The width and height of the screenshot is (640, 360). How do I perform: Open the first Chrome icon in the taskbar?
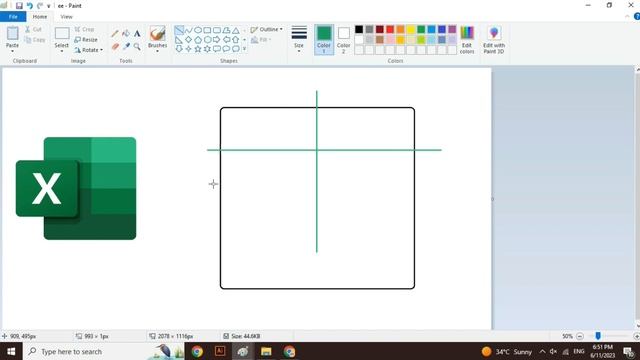(197, 351)
